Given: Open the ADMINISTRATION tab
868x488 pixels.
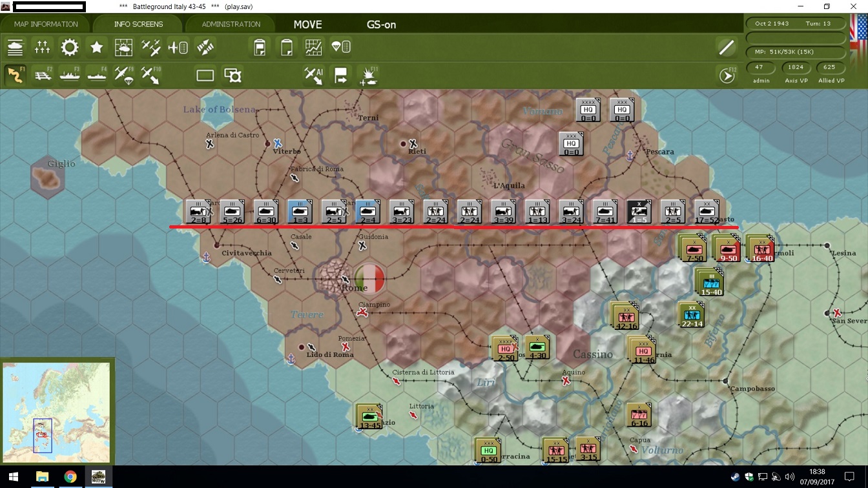Looking at the screenshot, I should click(x=231, y=24).
